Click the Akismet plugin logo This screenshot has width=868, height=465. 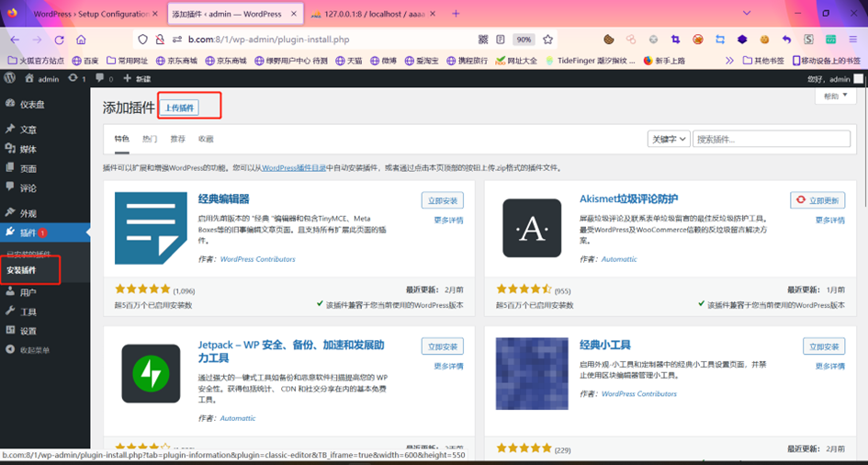pos(532,228)
